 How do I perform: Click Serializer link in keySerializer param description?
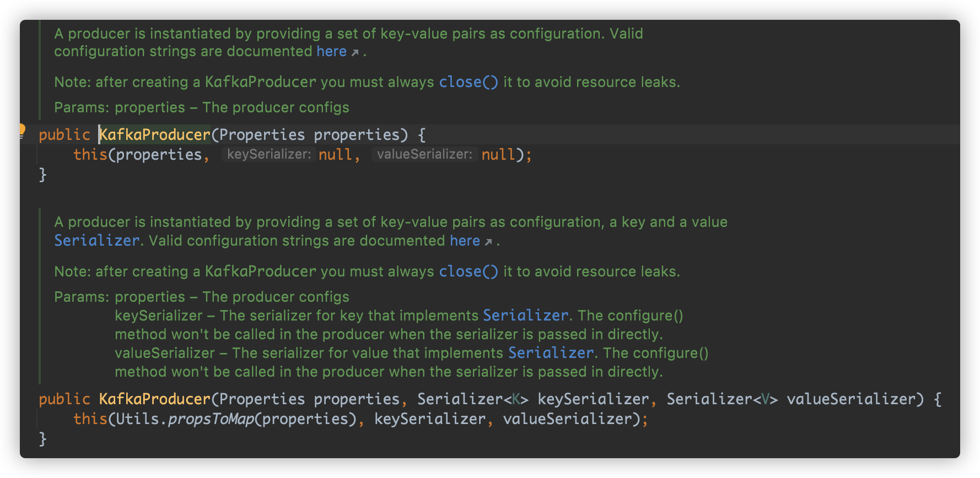525,316
